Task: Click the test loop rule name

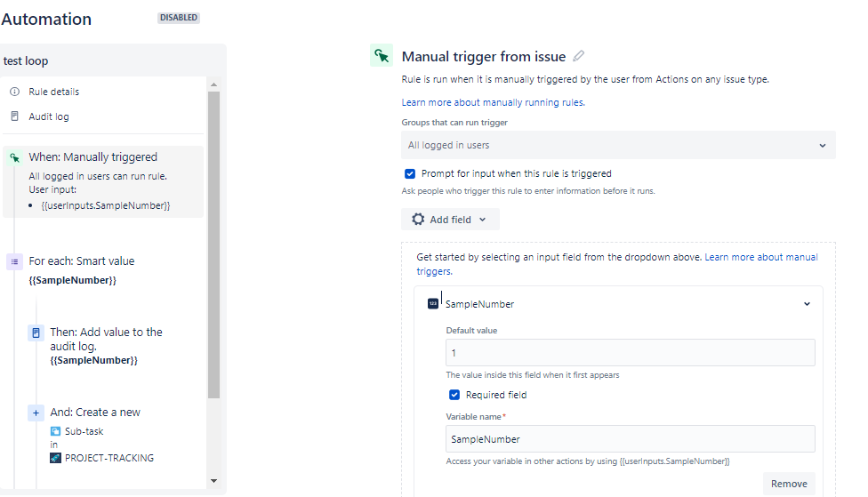Action: coord(26,60)
